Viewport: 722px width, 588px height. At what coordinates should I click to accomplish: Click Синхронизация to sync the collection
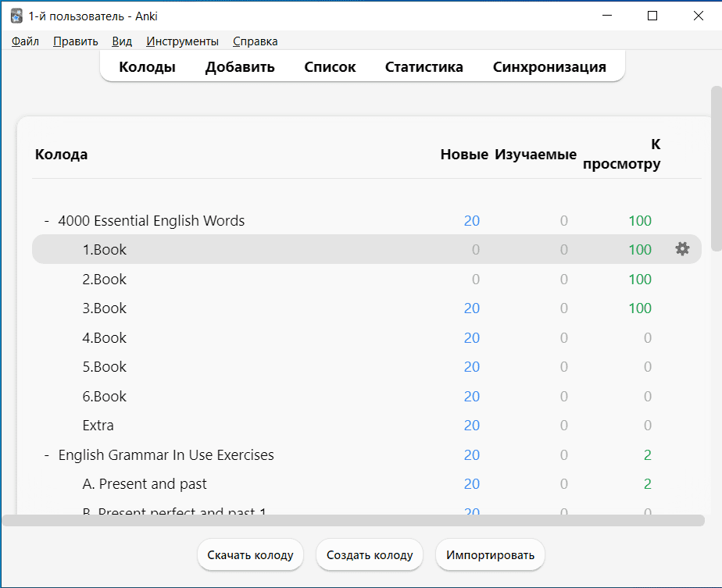click(549, 67)
